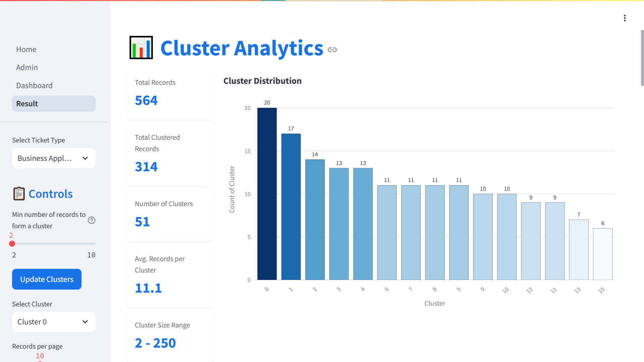Open the three-dot main menu

625,18
